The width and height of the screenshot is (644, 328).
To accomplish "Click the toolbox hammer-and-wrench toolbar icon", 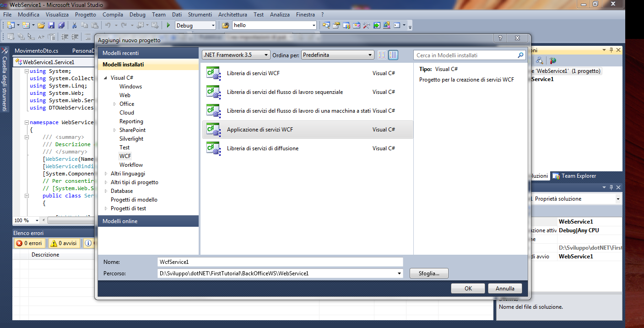I will point(366,25).
